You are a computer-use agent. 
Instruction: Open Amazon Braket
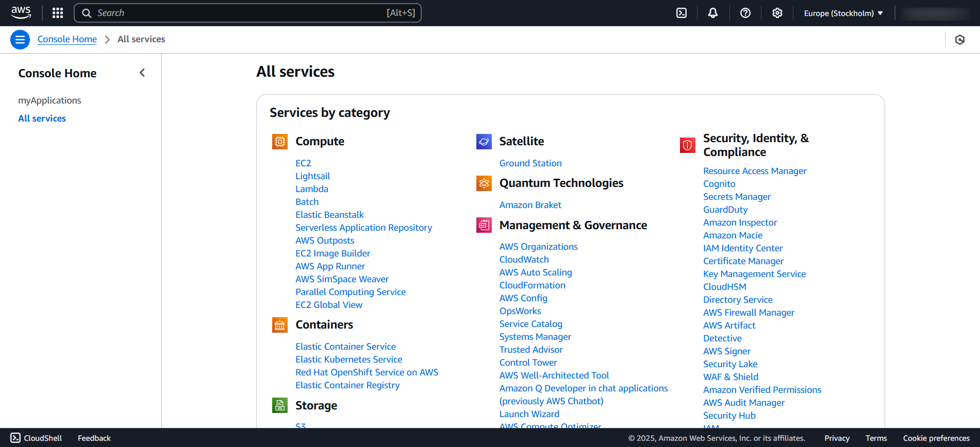click(x=530, y=205)
